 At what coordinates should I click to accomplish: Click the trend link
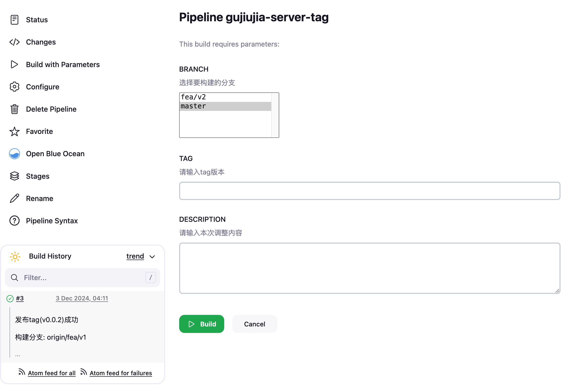pos(135,256)
